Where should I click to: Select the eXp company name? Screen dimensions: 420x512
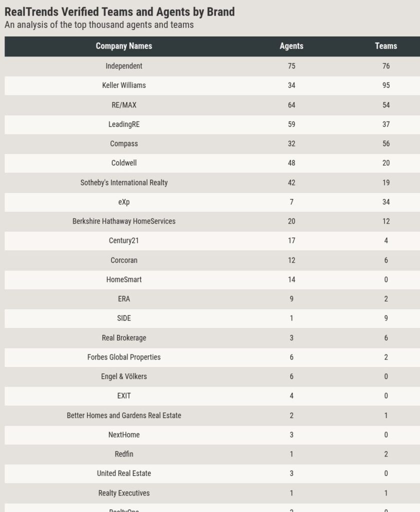(124, 202)
